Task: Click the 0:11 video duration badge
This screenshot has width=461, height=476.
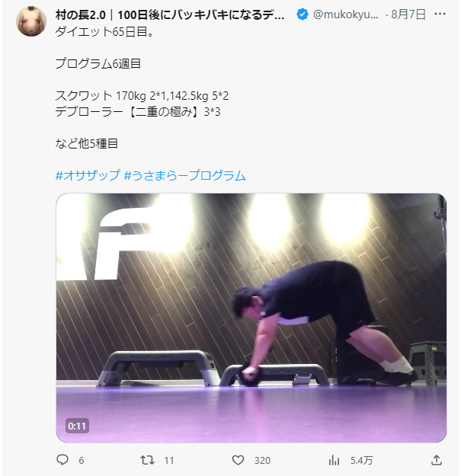Action: pyautogui.click(x=77, y=426)
